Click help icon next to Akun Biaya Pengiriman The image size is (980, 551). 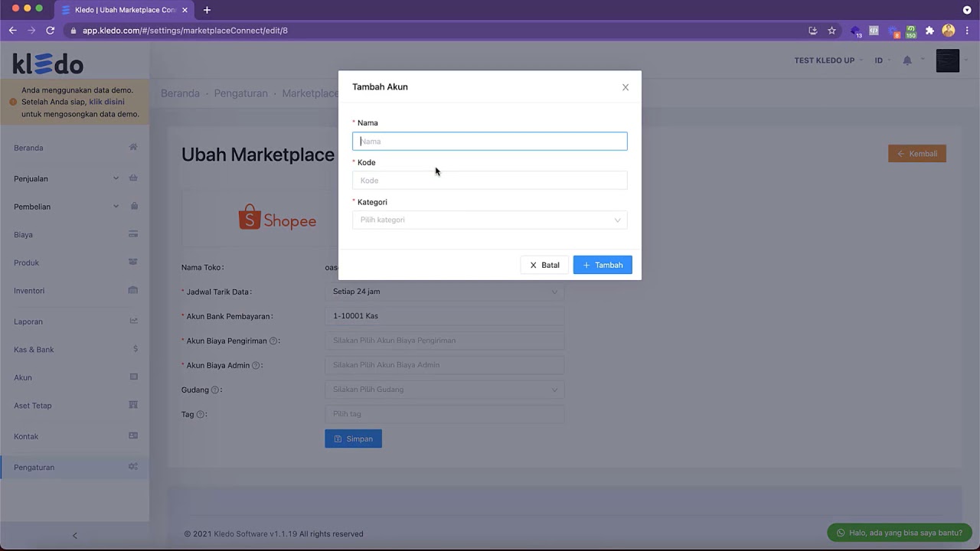coord(273,341)
